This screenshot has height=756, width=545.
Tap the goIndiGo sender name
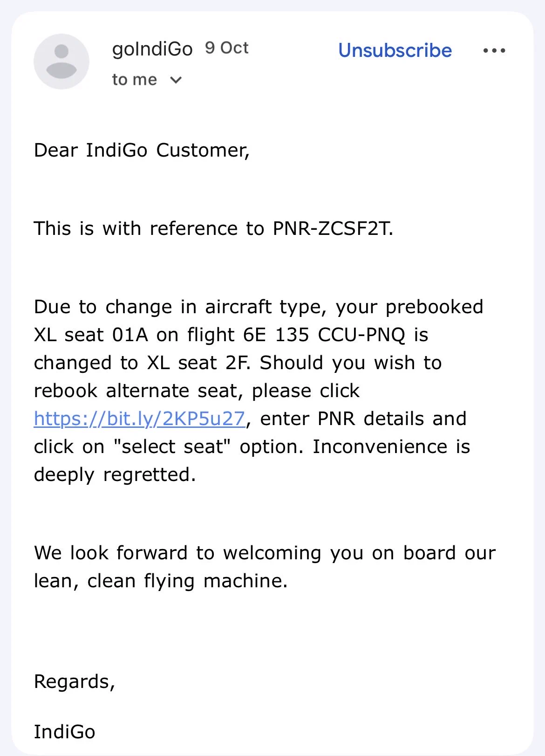pyautogui.click(x=152, y=49)
